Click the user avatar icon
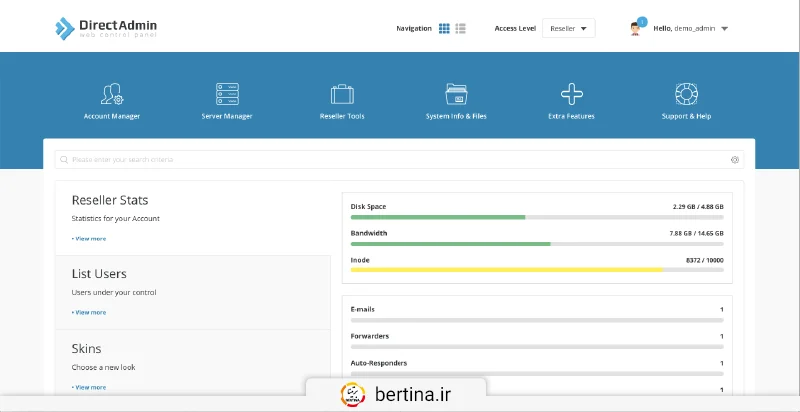 (636, 28)
